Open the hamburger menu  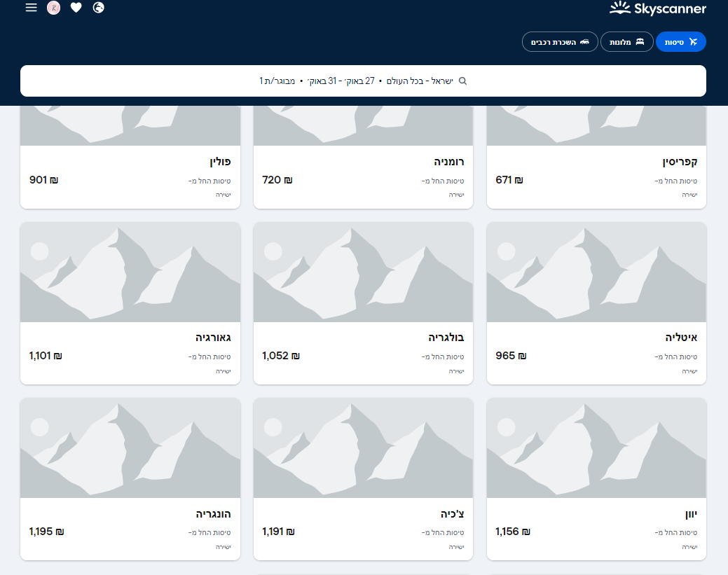pyautogui.click(x=31, y=8)
